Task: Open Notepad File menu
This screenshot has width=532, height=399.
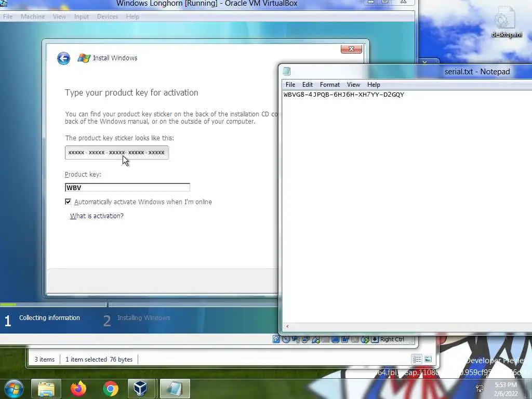Action: pyautogui.click(x=290, y=85)
